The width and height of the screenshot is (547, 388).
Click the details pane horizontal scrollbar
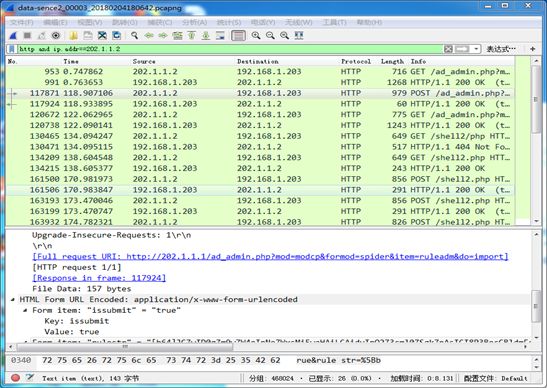[x=125, y=347]
